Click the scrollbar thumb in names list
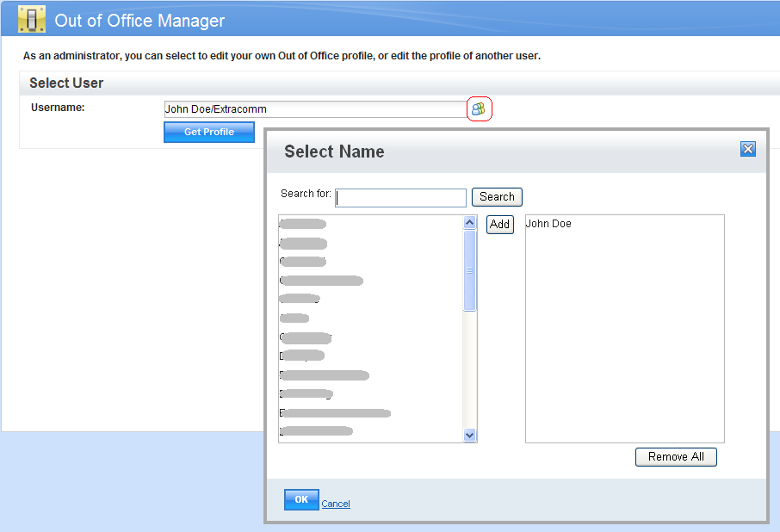Screen dimensions: 780x532 [x=470, y=270]
